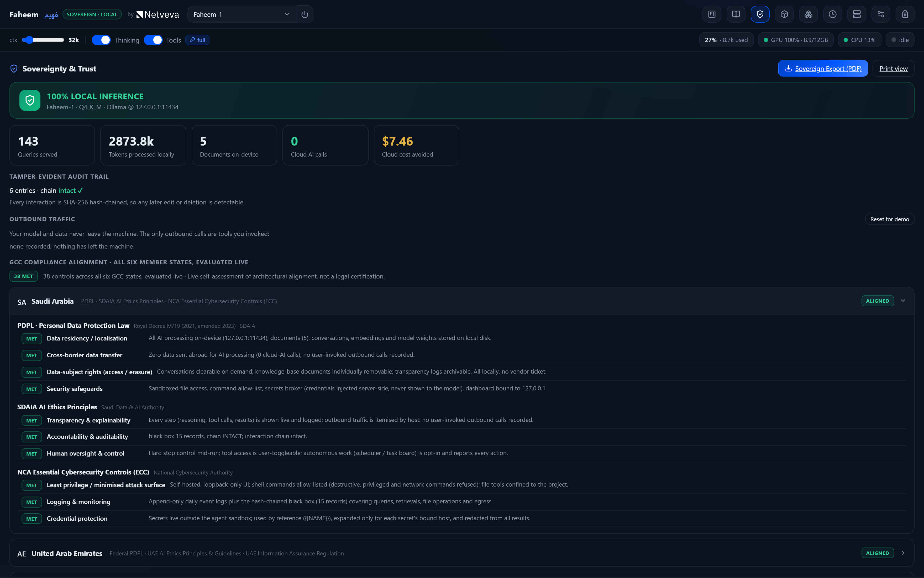The height and width of the screenshot is (578, 924).
Task: Click the SOVEREIGN · LOCAL badge
Action: [92, 14]
